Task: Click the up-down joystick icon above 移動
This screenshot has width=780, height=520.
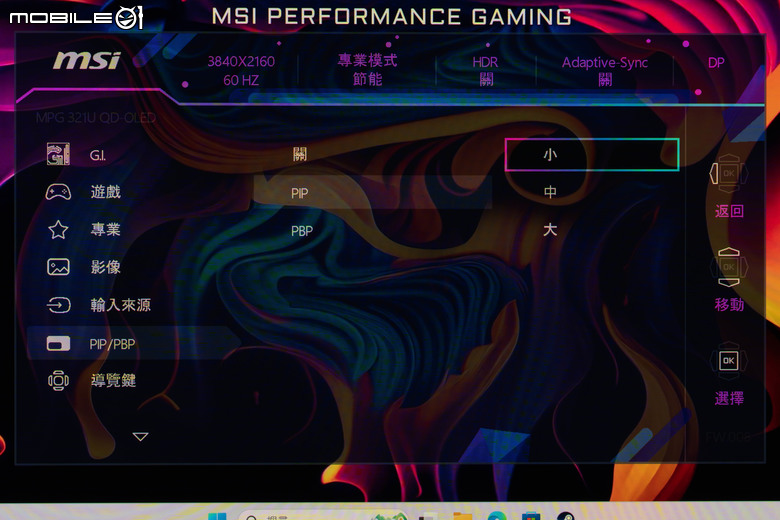Action: point(728,267)
